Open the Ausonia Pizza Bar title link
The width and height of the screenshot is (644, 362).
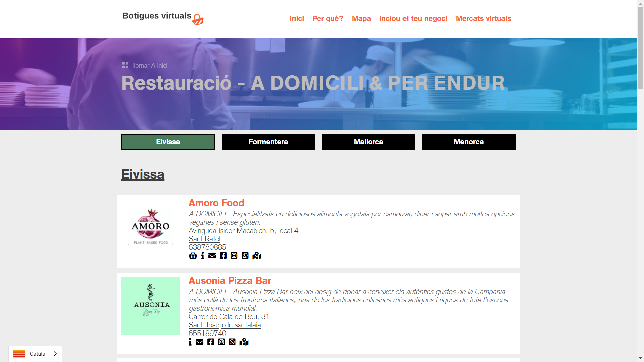[x=230, y=281]
